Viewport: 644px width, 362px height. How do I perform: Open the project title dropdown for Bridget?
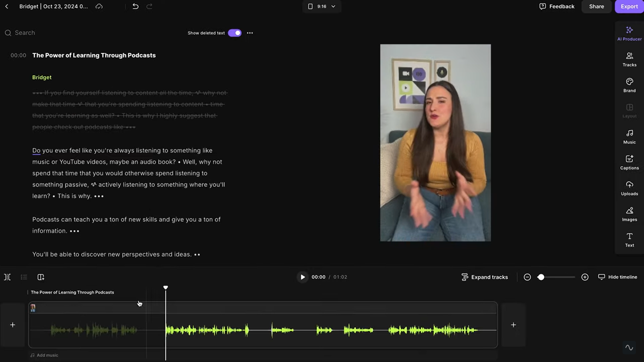point(54,6)
